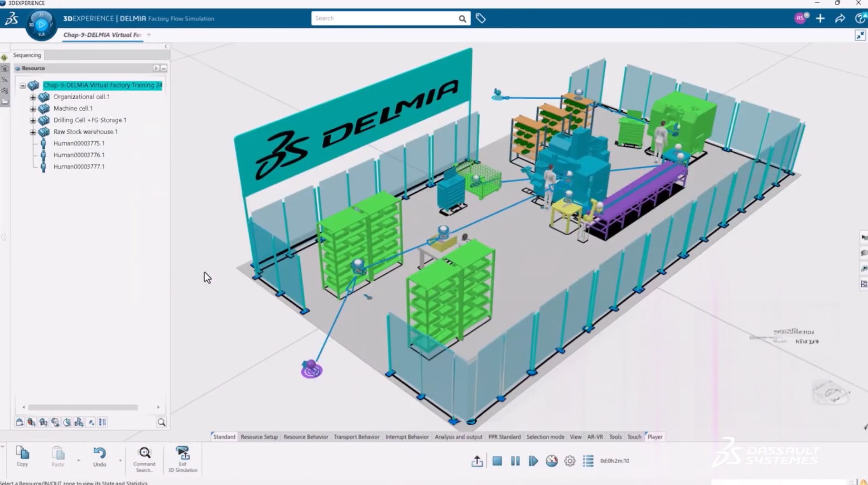Open the Analysis and output tab
Viewport: 868px width, 485px height.
click(x=458, y=437)
